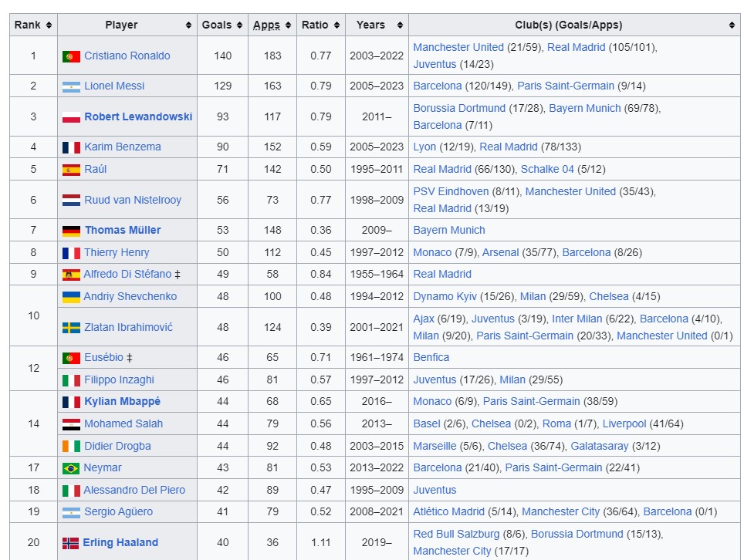The width and height of the screenshot is (744, 560).
Task: Follow the Thomas Müller link
Action: tap(123, 231)
